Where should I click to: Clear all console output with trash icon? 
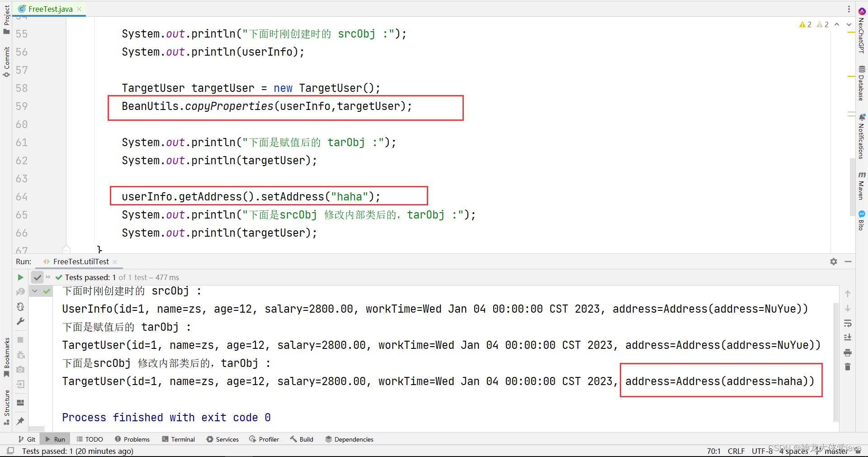[848, 367]
